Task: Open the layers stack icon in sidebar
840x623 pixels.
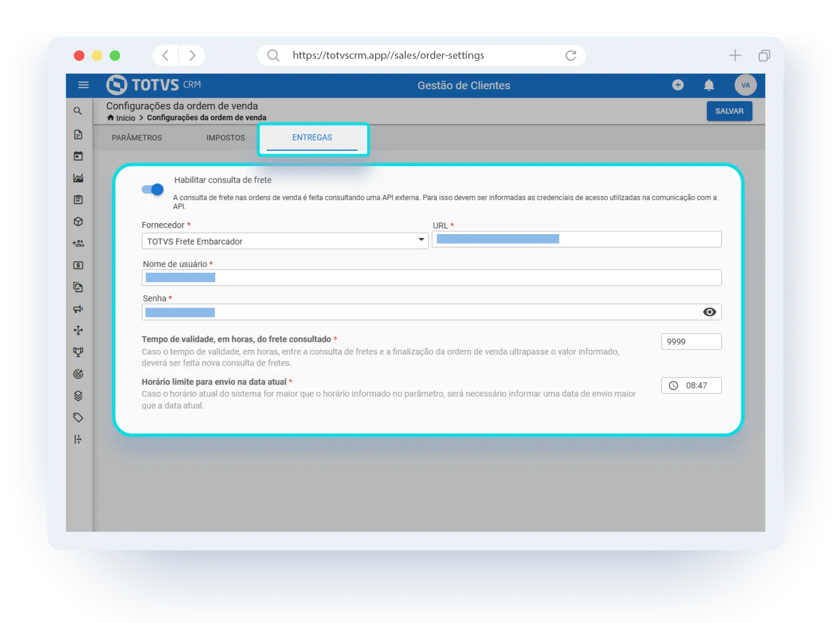Action: point(78,396)
